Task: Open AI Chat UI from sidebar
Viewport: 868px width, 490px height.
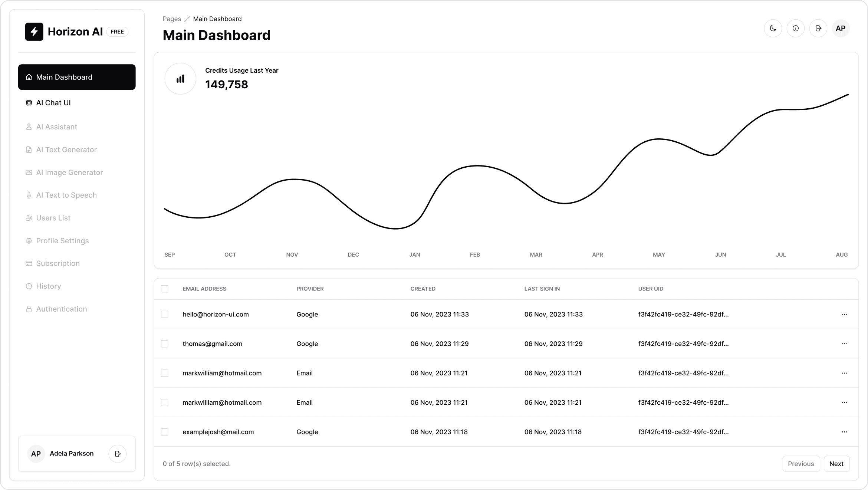Action: tap(53, 103)
